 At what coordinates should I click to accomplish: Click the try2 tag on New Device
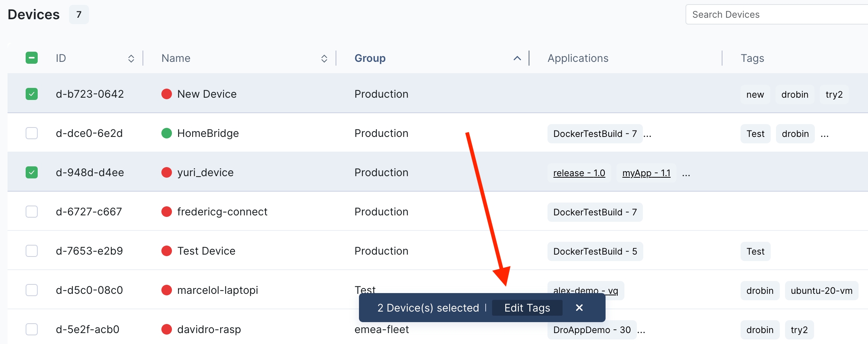point(834,94)
